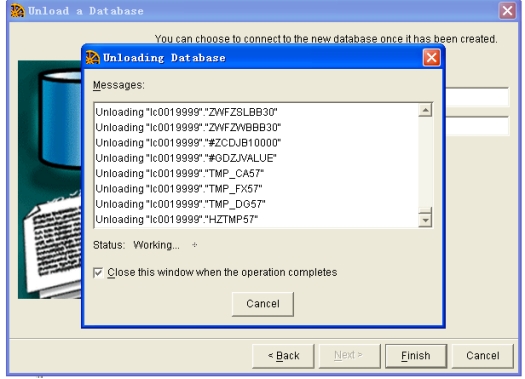Select the message line ZWFZWBBB30
This screenshot has height=379, width=525.
point(188,128)
